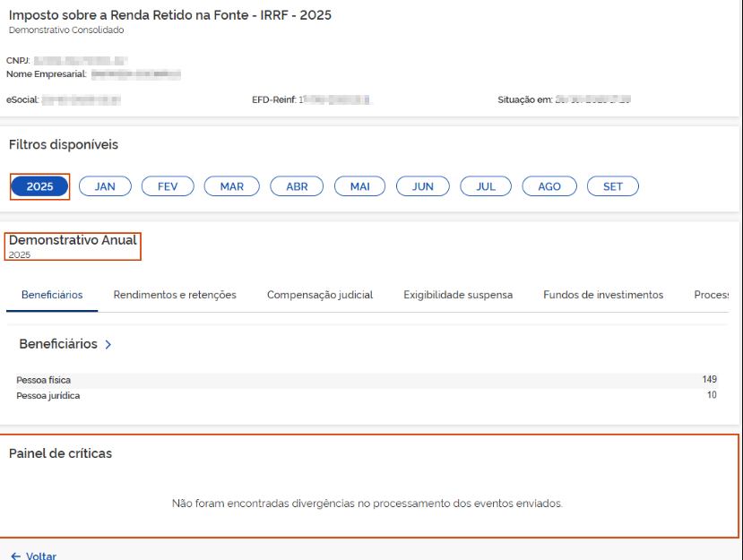This screenshot has width=743, height=560.
Task: Choose the FEV month filter
Action: [x=168, y=186]
